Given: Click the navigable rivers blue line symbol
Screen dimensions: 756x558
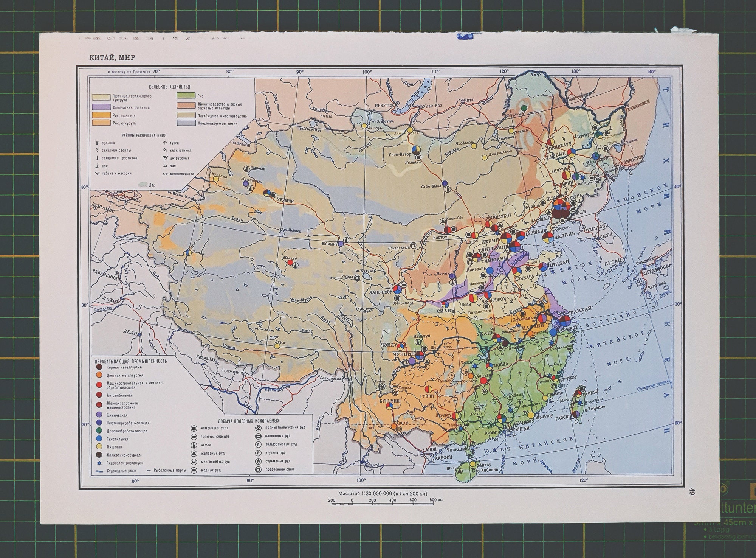Looking at the screenshot, I should (99, 471).
